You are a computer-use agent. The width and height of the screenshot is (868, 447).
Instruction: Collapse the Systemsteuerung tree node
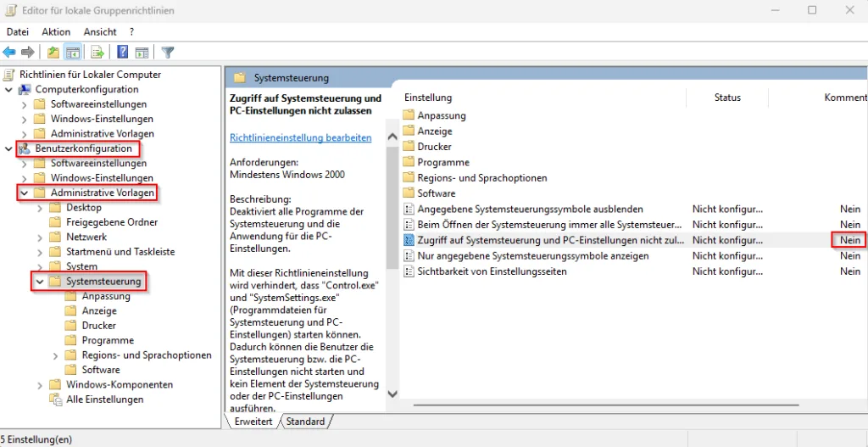[x=40, y=282]
